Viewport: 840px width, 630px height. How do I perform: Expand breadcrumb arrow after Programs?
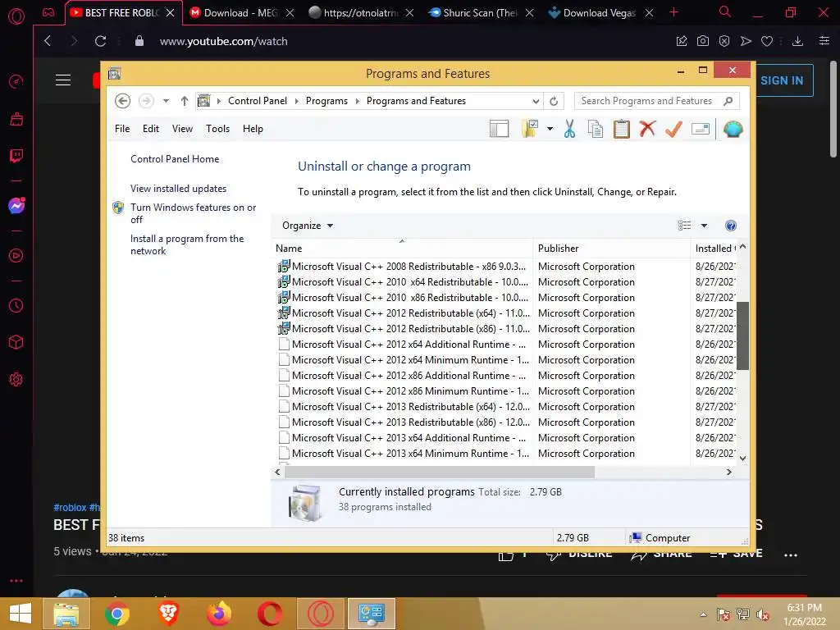click(x=358, y=101)
